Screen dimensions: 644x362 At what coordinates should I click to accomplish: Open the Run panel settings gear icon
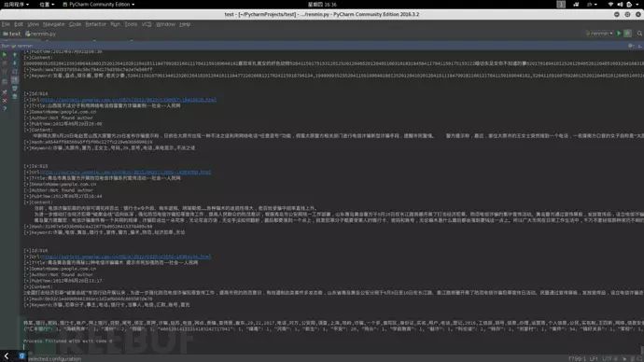click(630, 46)
